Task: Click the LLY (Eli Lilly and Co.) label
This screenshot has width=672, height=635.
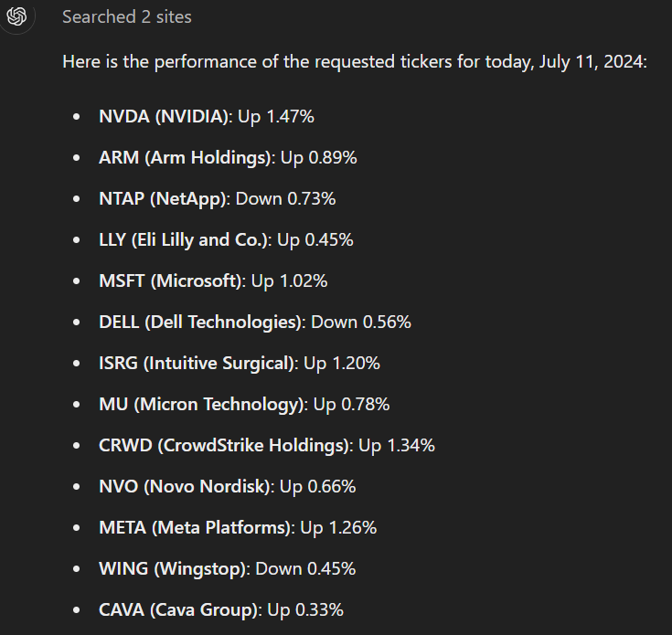Action: click(185, 239)
